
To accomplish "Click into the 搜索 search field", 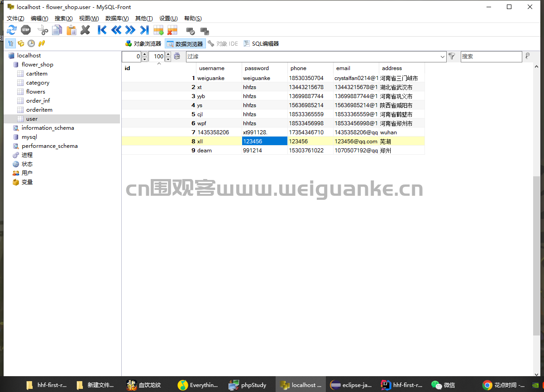I will coord(491,57).
